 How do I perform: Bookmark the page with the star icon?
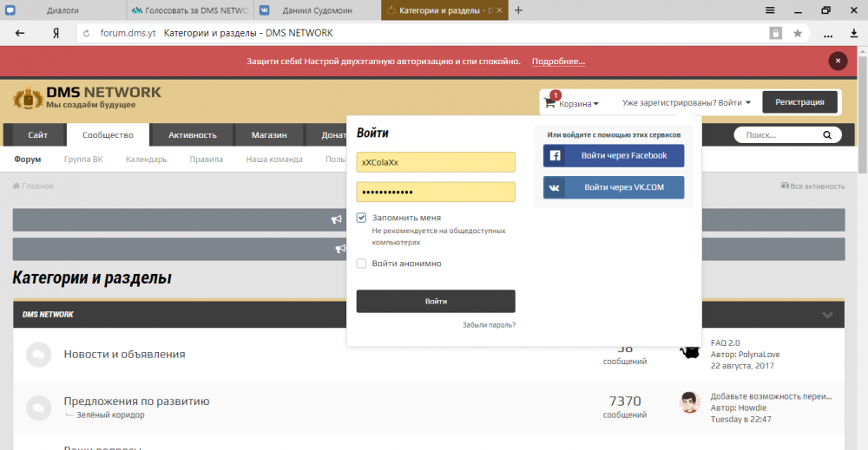tap(797, 33)
